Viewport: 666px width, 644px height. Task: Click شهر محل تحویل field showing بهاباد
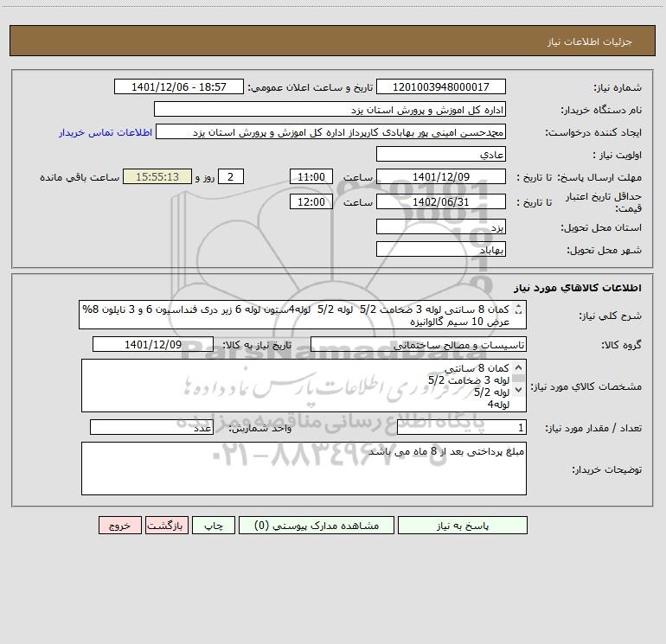[x=441, y=249]
